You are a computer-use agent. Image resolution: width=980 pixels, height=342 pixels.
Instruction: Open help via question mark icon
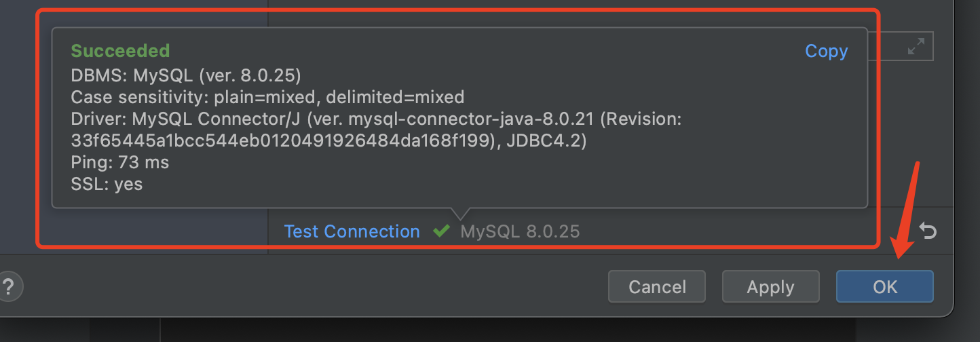(9, 286)
